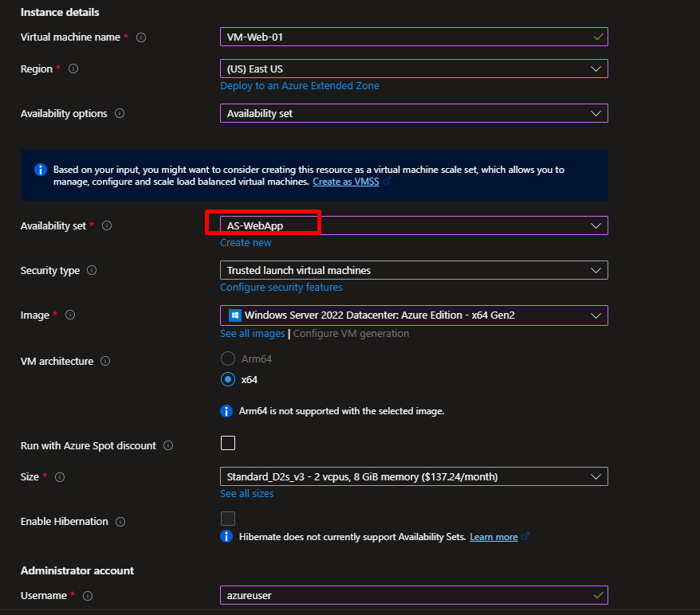Click info icon beside Region label
Viewport: 700px width, 615px height.
click(73, 69)
